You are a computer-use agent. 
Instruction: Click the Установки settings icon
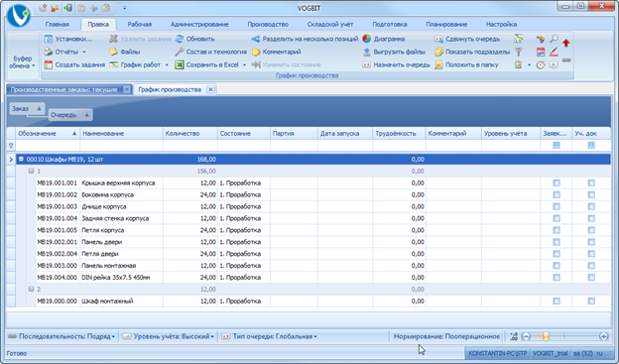tap(49, 39)
